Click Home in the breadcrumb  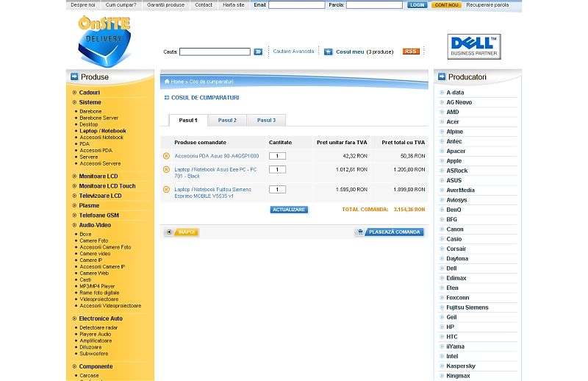pyautogui.click(x=177, y=82)
